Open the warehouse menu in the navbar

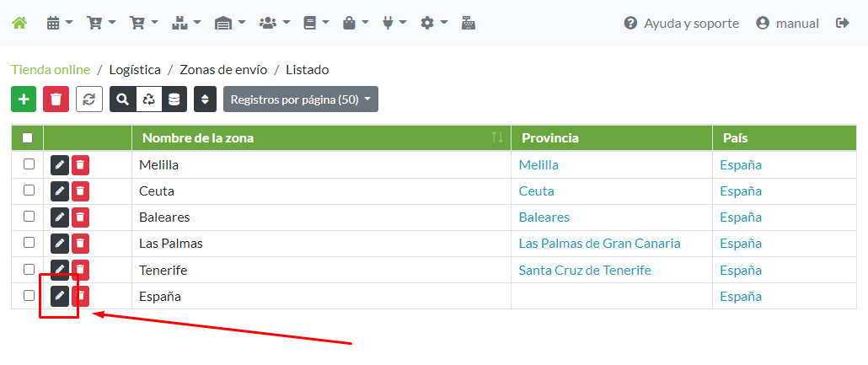point(230,24)
